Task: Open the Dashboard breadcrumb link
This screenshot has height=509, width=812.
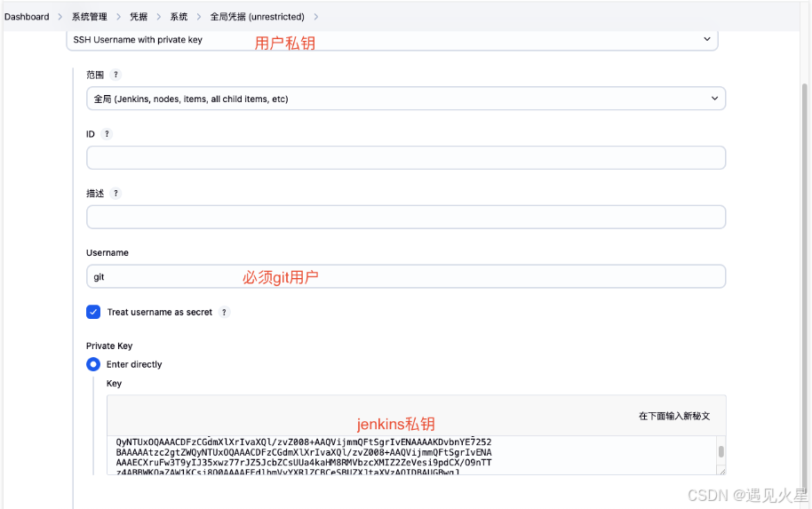Action: 27,17
